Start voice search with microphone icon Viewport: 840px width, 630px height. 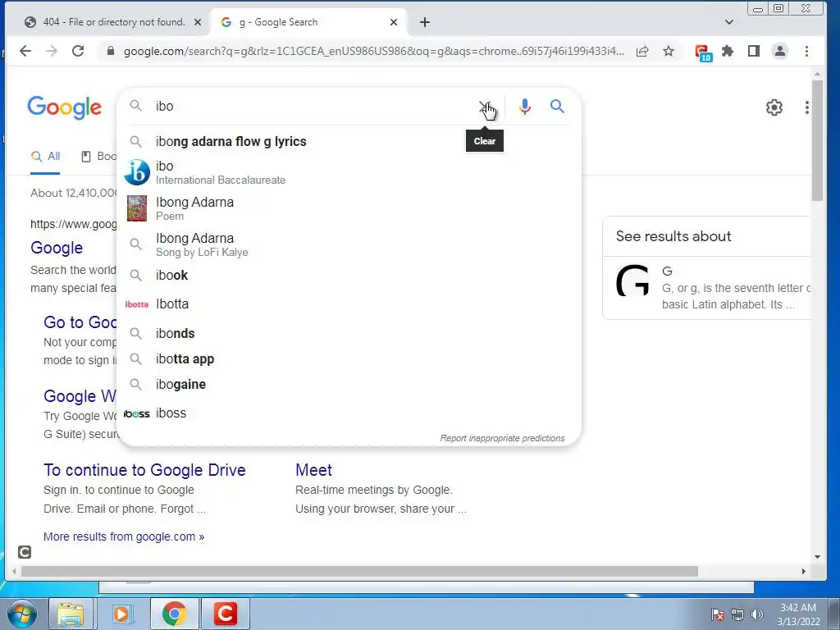click(x=525, y=107)
